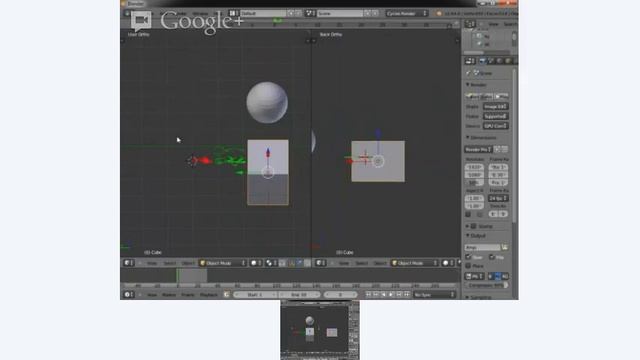Viewport: 640px width, 360px height.
Task: Click the Play rendered animation button
Action: tap(501, 96)
